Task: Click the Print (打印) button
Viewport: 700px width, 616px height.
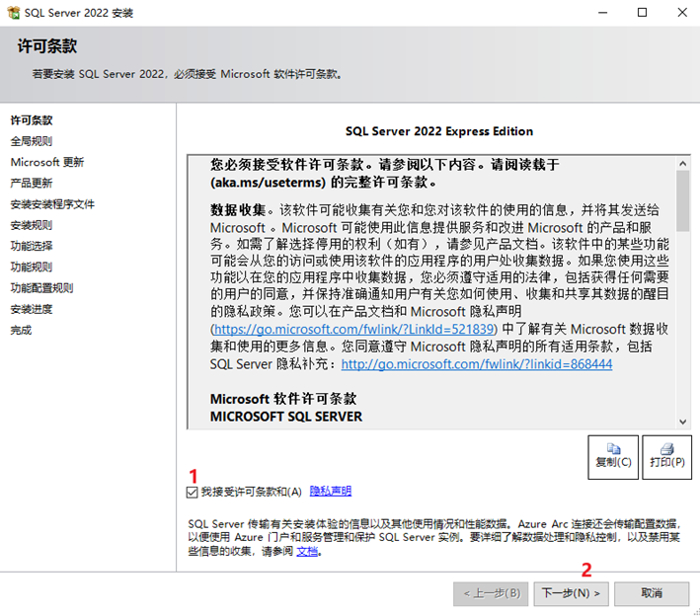Action: pos(667,457)
